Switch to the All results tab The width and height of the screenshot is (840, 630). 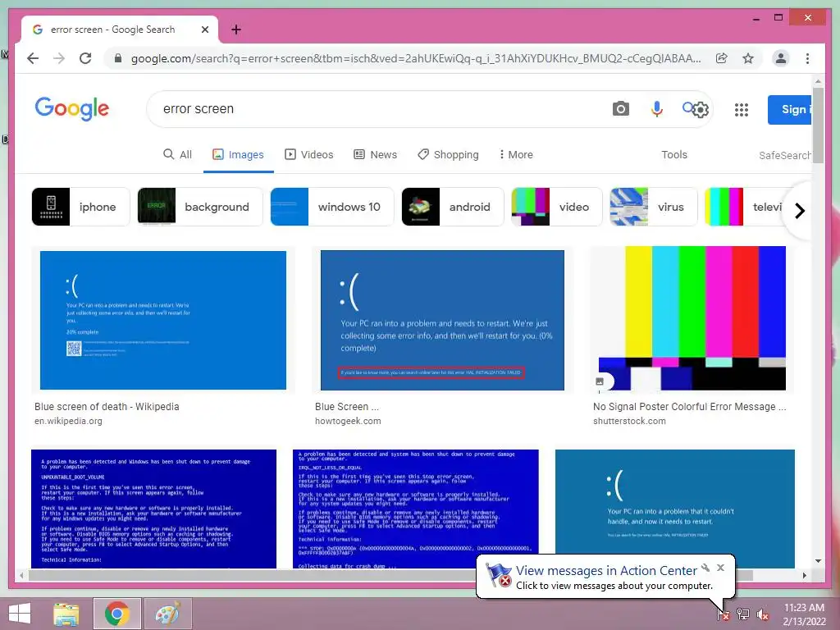click(x=177, y=154)
